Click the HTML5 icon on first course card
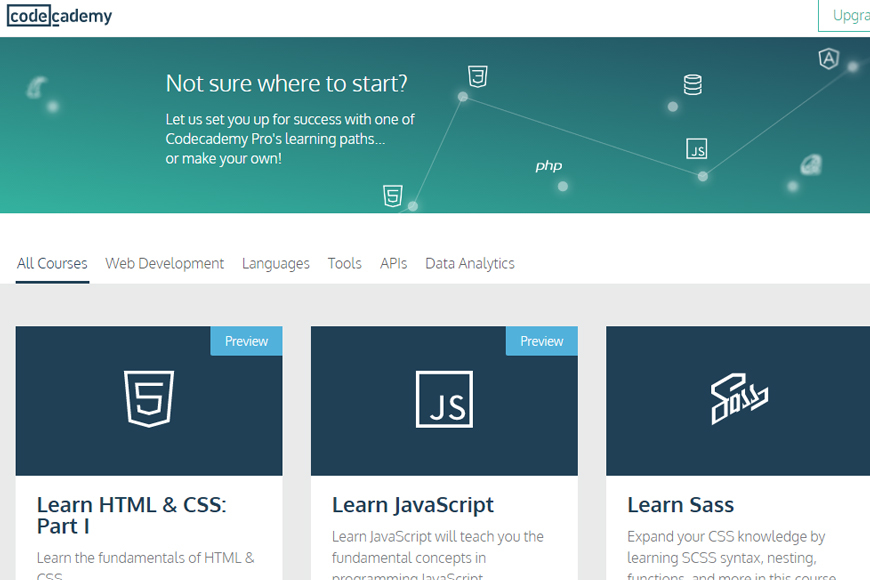This screenshot has width=870, height=580. point(149,399)
